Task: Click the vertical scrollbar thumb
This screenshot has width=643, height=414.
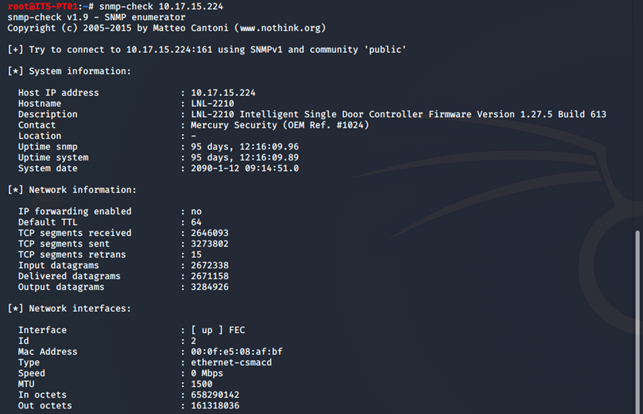Action: point(636,320)
